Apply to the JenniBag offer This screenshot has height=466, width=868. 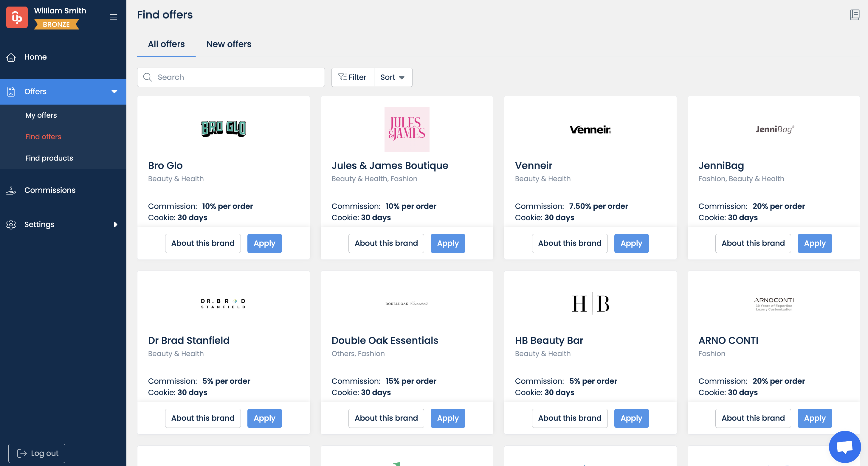coord(814,243)
